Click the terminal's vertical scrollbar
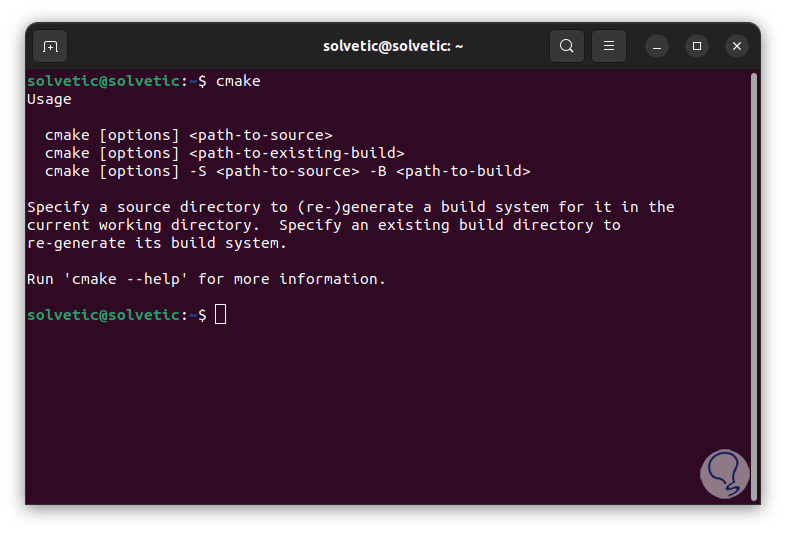786x533 pixels. [x=754, y=250]
